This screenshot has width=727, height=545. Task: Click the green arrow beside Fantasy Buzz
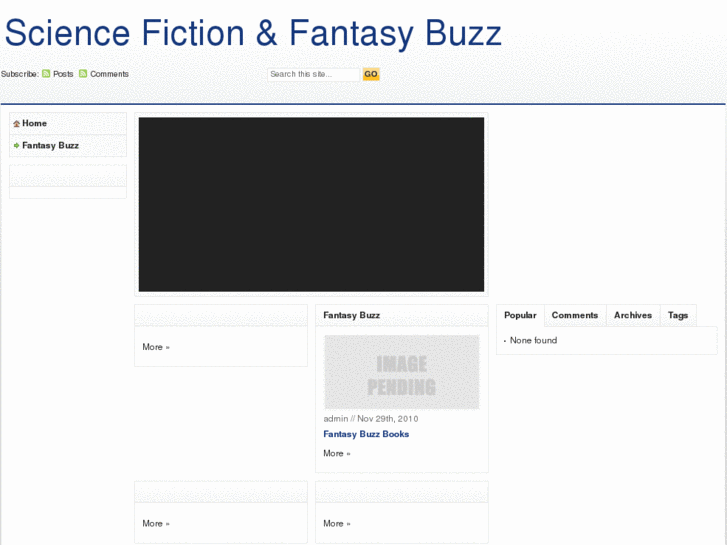tap(17, 146)
